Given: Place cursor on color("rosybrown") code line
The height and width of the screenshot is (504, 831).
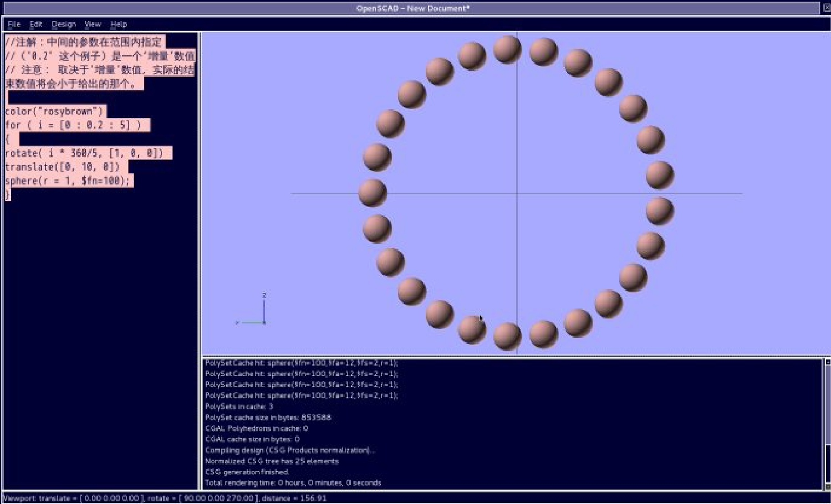Looking at the screenshot, I should (54, 111).
